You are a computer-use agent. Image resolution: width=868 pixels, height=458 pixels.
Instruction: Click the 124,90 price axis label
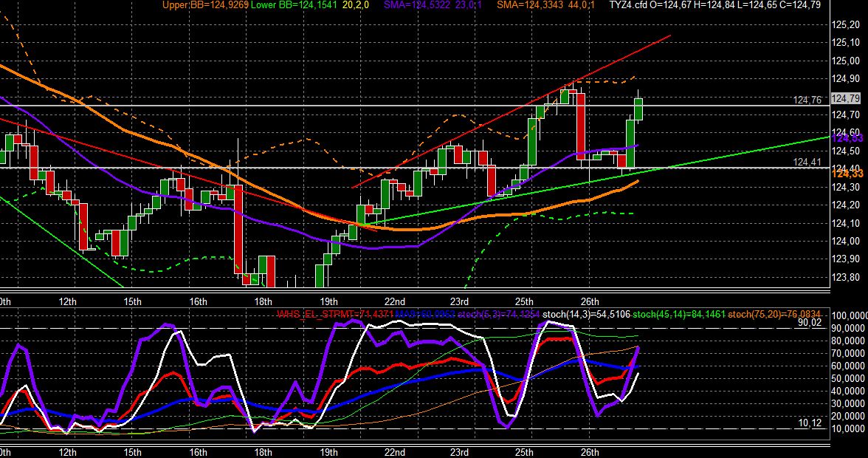[x=847, y=78]
